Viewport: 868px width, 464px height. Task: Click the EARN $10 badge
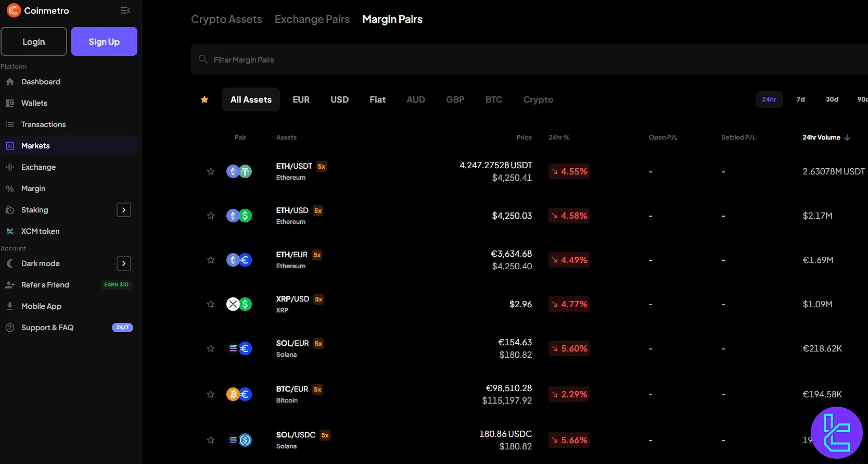116,285
